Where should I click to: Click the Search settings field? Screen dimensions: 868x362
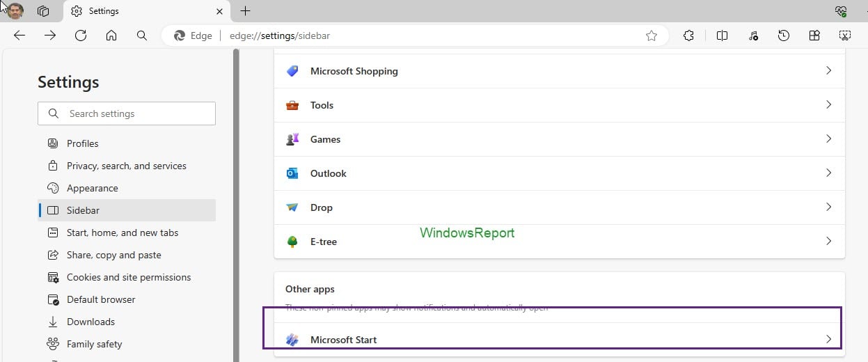pos(127,113)
